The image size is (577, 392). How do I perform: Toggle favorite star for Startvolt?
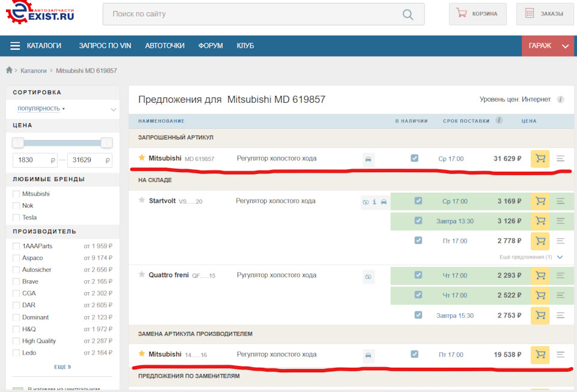[x=142, y=200]
